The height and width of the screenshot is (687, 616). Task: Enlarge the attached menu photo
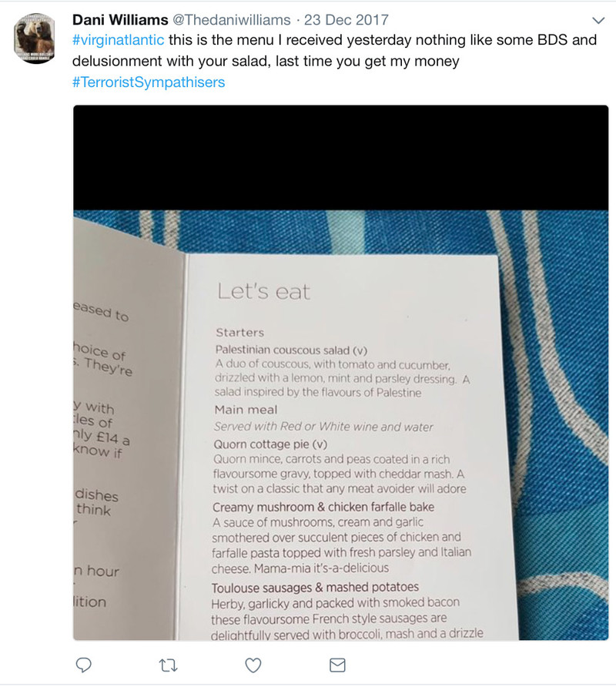pos(340,373)
